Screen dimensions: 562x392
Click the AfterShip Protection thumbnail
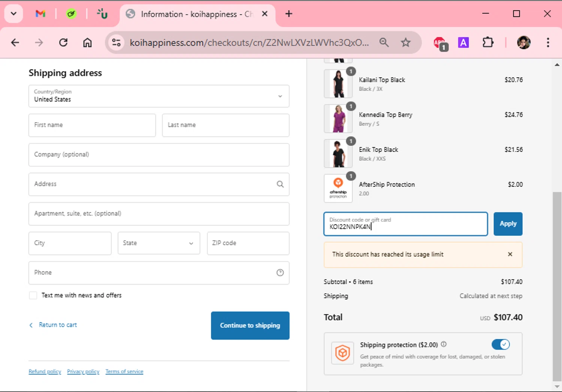tap(338, 188)
